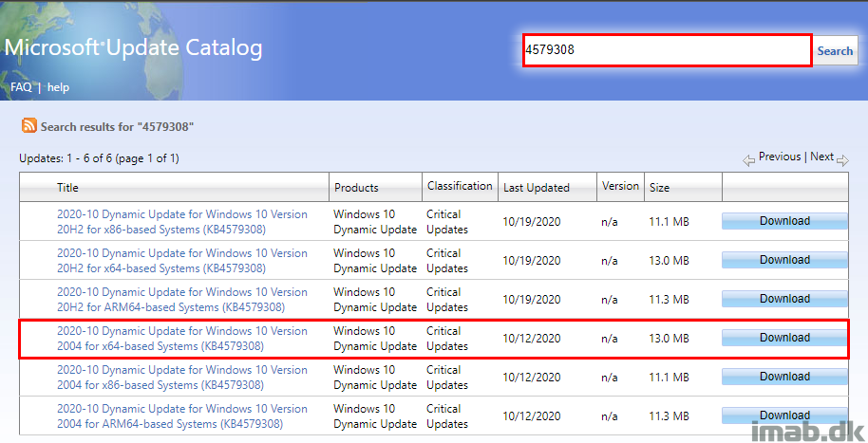The width and height of the screenshot is (868, 443).
Task: Download the 2004 x64-based update
Action: click(784, 338)
